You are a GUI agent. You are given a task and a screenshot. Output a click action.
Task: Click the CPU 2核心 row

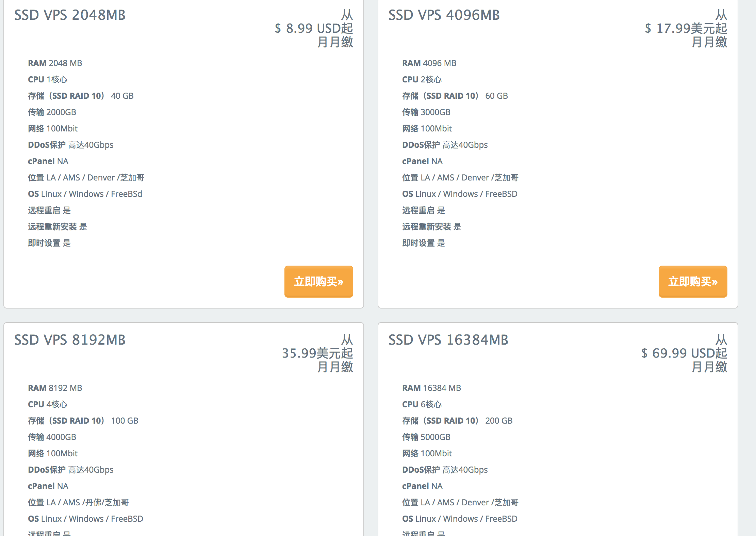[422, 79]
